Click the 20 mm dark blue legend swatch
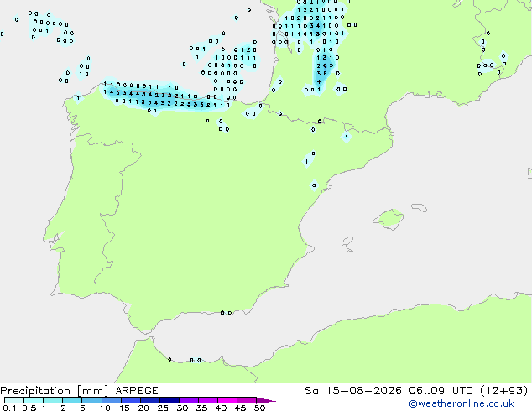The width and height of the screenshot is (532, 411). [x=150, y=400]
